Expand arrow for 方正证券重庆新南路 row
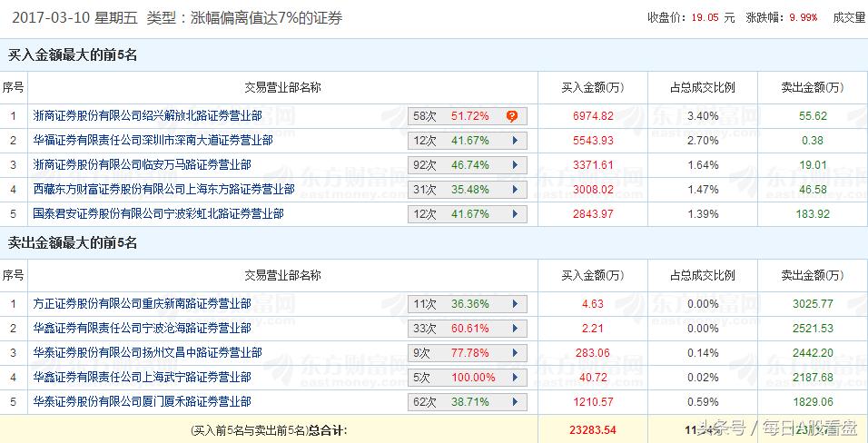868x443 pixels. tap(514, 304)
